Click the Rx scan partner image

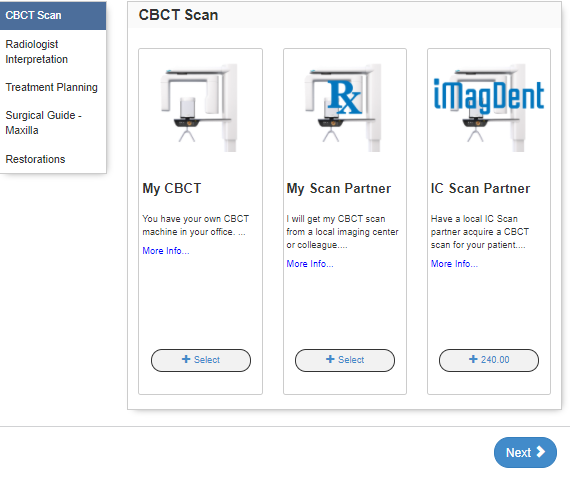[344, 108]
